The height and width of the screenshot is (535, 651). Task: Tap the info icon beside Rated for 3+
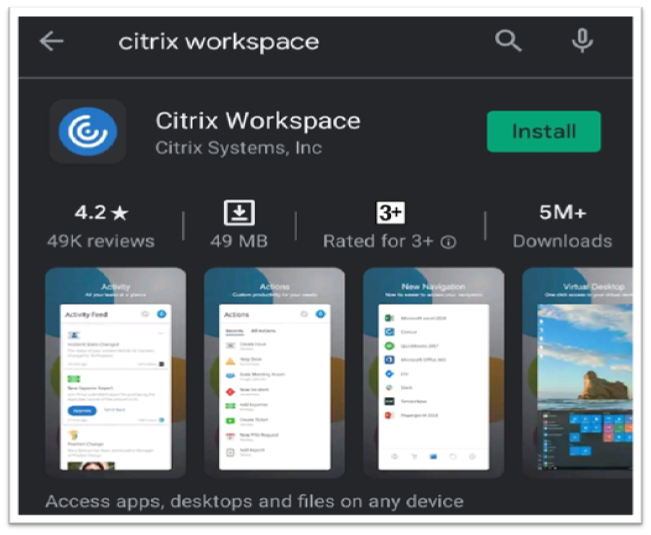pyautogui.click(x=449, y=242)
